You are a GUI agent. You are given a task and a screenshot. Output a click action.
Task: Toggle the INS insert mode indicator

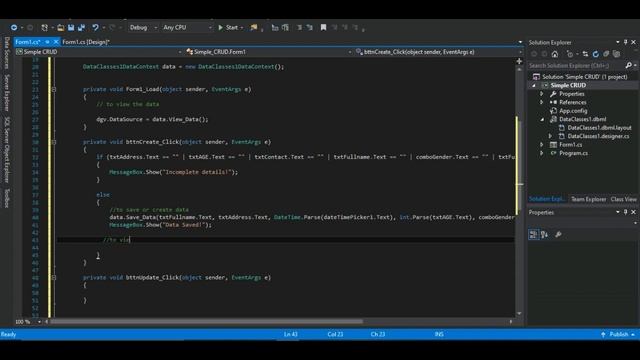click(439, 334)
